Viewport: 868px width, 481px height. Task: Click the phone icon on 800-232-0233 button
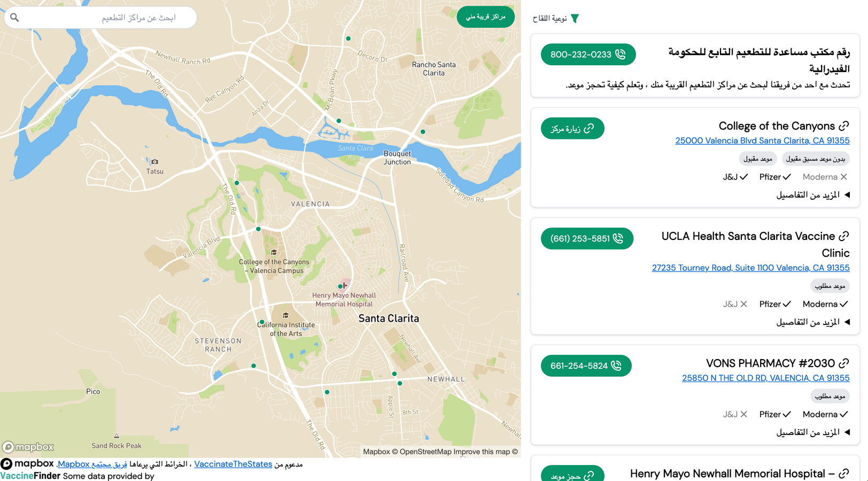coord(621,55)
